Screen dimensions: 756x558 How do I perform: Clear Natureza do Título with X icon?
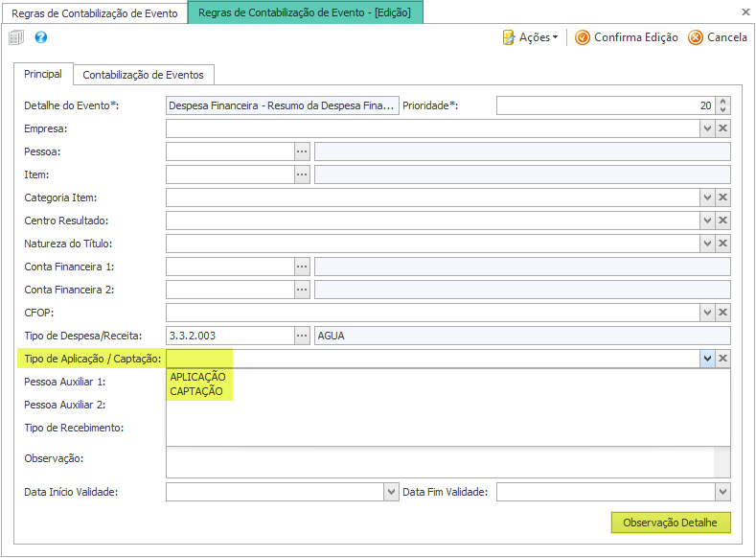[x=722, y=244]
